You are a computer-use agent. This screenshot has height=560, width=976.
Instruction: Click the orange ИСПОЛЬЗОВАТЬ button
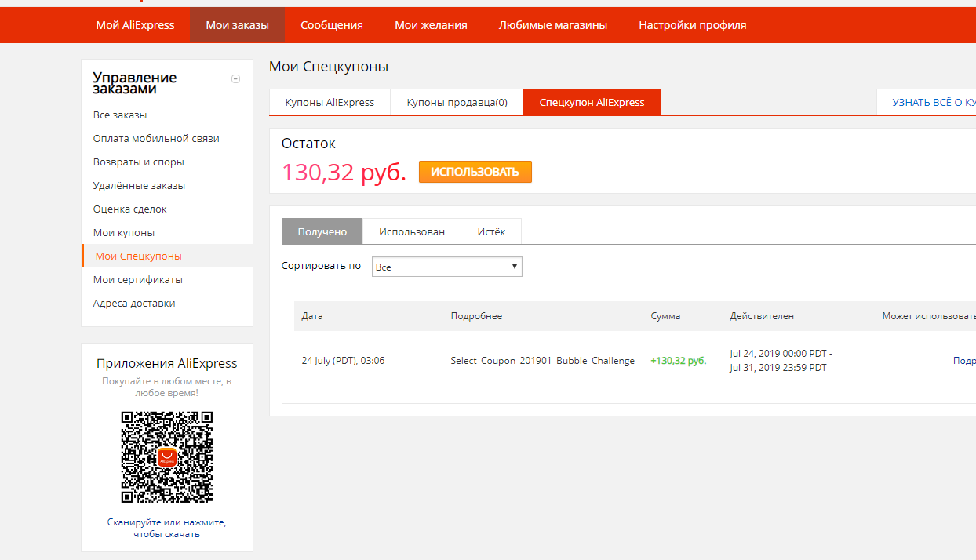click(x=475, y=172)
